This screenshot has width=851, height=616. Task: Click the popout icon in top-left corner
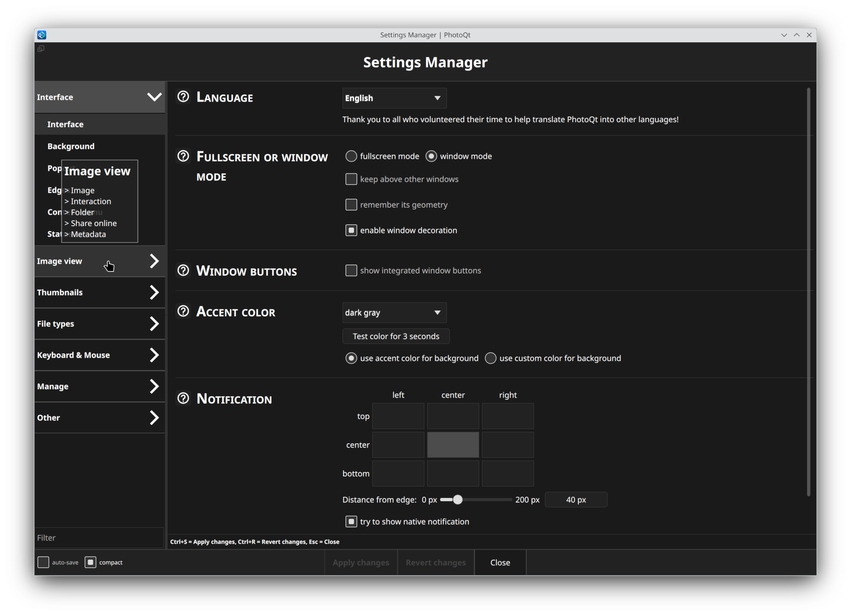[x=41, y=49]
